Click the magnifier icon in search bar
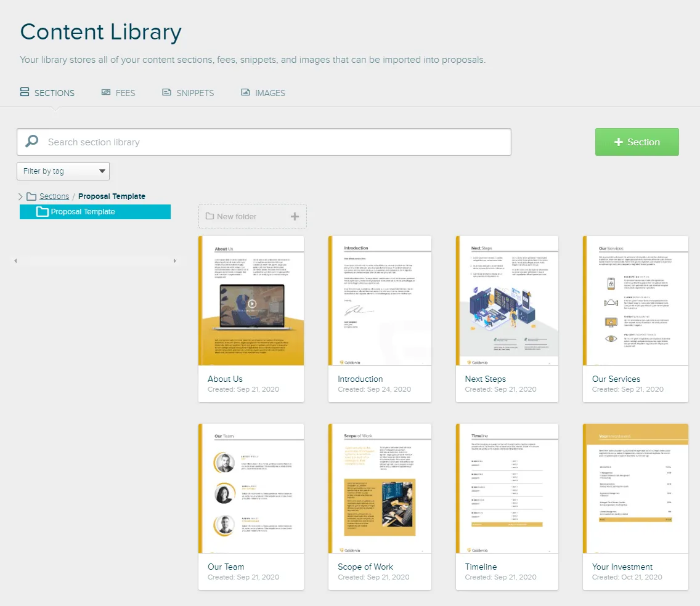This screenshot has height=606, width=700. (x=31, y=142)
